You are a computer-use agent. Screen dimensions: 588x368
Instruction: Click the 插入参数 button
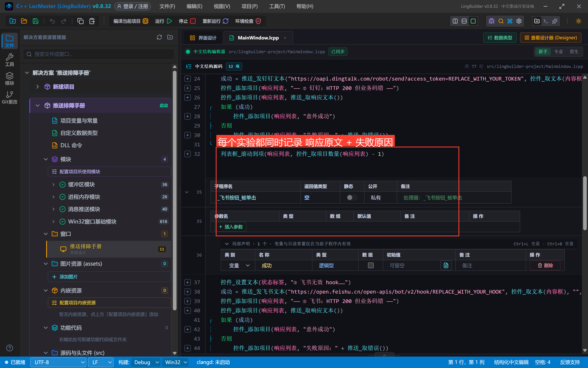[230, 227]
